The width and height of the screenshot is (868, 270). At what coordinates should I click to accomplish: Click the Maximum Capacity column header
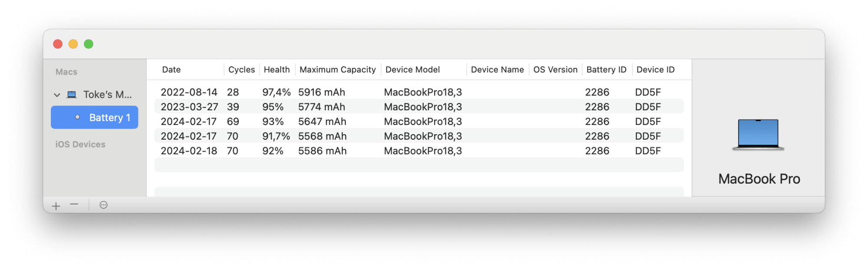pos(338,69)
